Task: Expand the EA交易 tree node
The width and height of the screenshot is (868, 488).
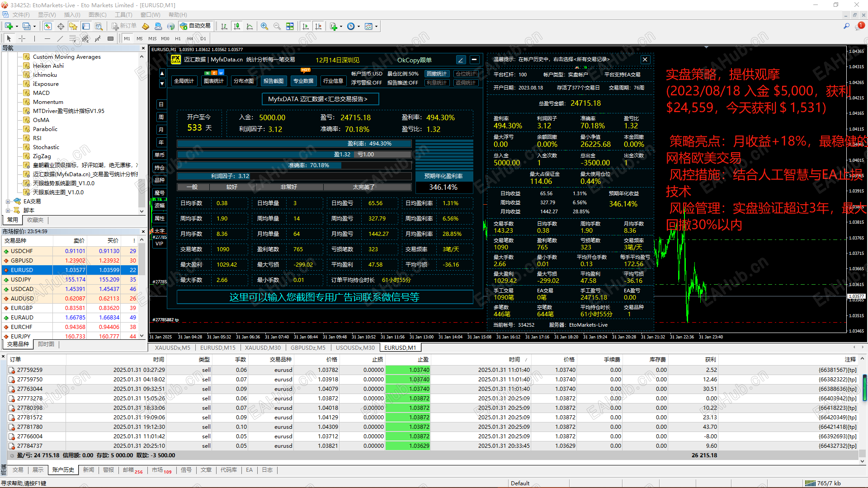Action: (8, 202)
